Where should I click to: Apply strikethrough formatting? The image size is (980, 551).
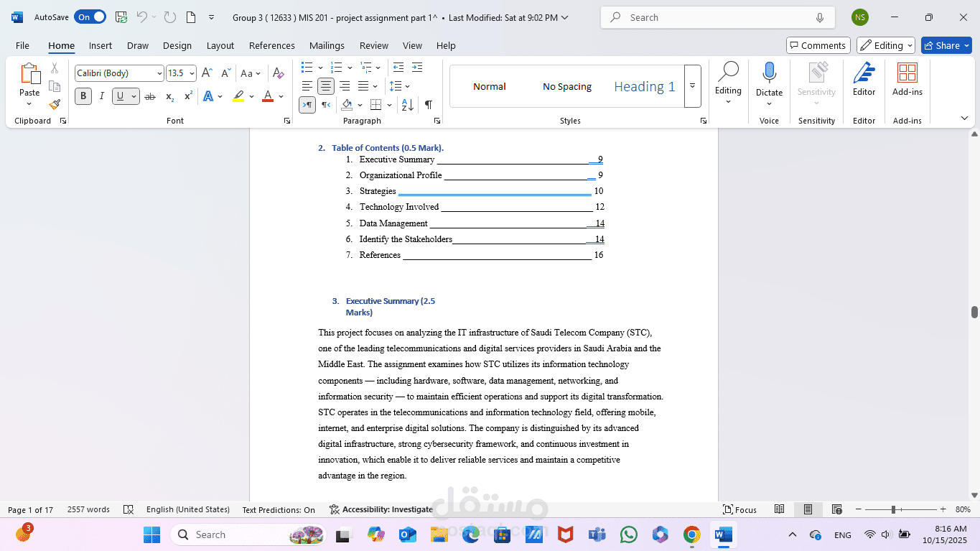click(x=150, y=96)
